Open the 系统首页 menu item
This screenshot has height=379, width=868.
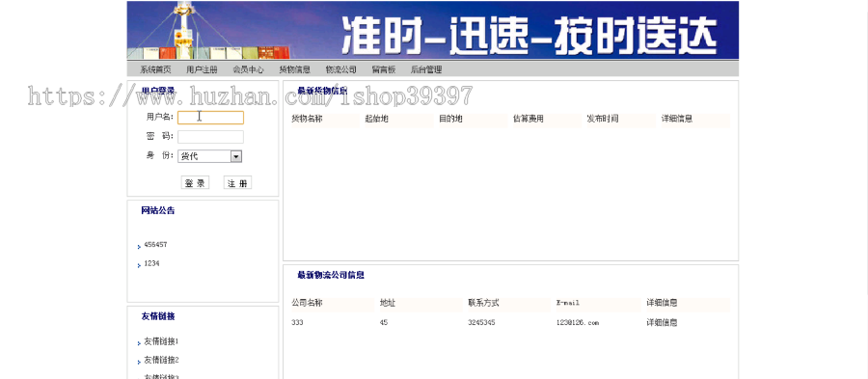coord(155,69)
